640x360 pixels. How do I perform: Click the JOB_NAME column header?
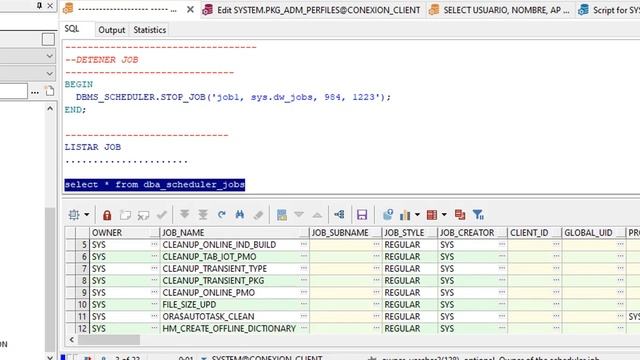pos(235,233)
